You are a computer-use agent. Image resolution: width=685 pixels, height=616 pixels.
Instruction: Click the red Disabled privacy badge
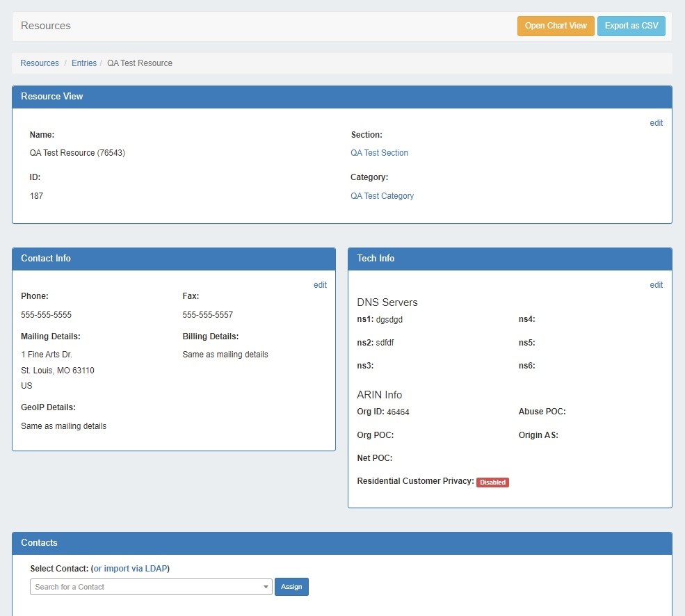click(492, 483)
